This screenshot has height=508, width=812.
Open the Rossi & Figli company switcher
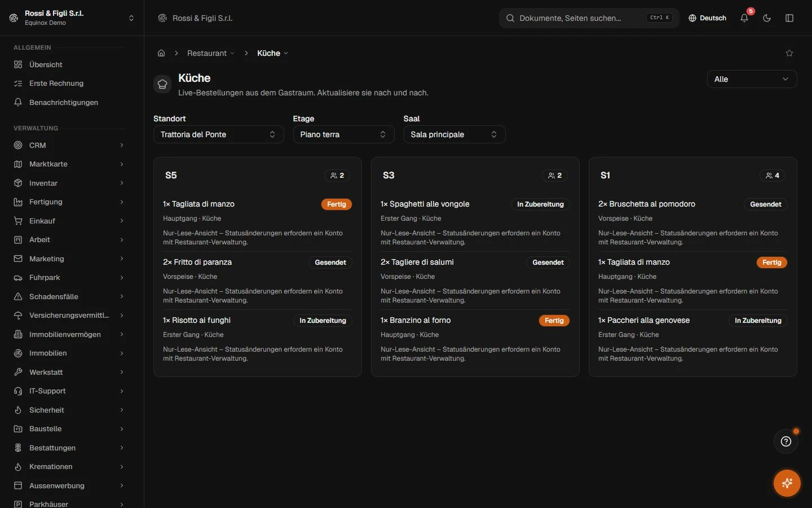click(x=72, y=18)
